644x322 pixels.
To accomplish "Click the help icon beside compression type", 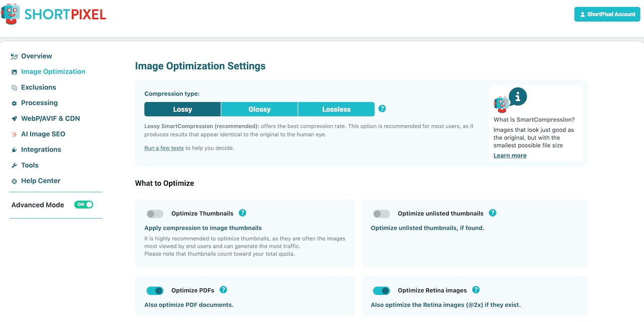I will tap(382, 109).
